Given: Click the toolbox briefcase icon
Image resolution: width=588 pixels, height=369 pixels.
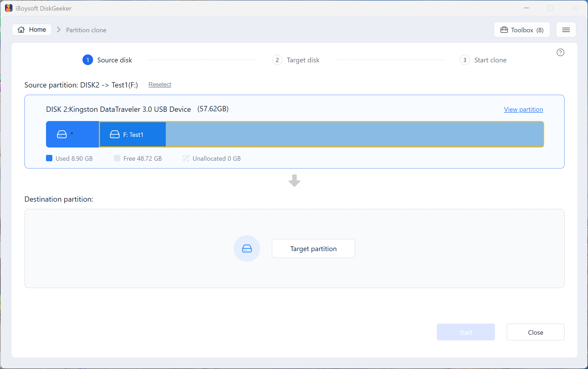Looking at the screenshot, I should [504, 30].
